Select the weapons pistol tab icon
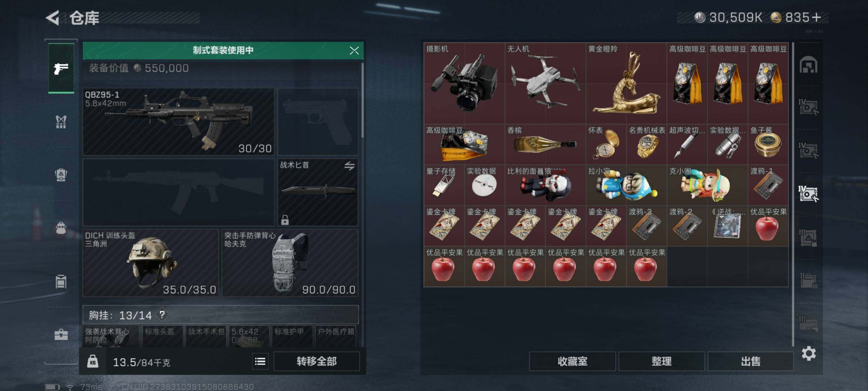The width and height of the screenshot is (868, 391). [x=61, y=68]
